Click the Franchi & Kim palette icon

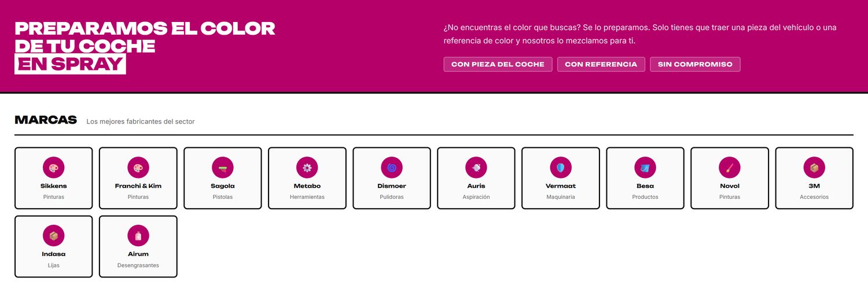[x=138, y=168]
